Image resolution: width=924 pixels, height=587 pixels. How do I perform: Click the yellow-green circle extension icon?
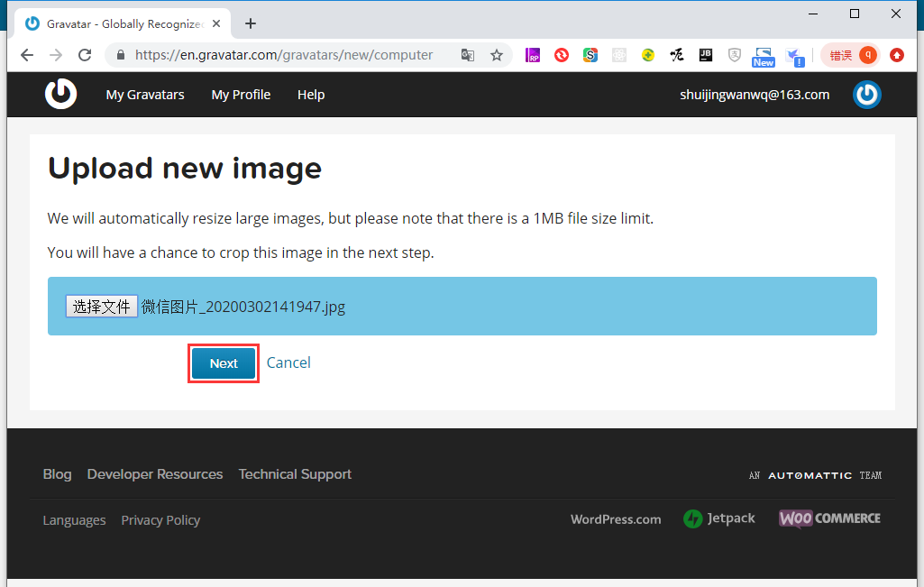click(x=648, y=55)
